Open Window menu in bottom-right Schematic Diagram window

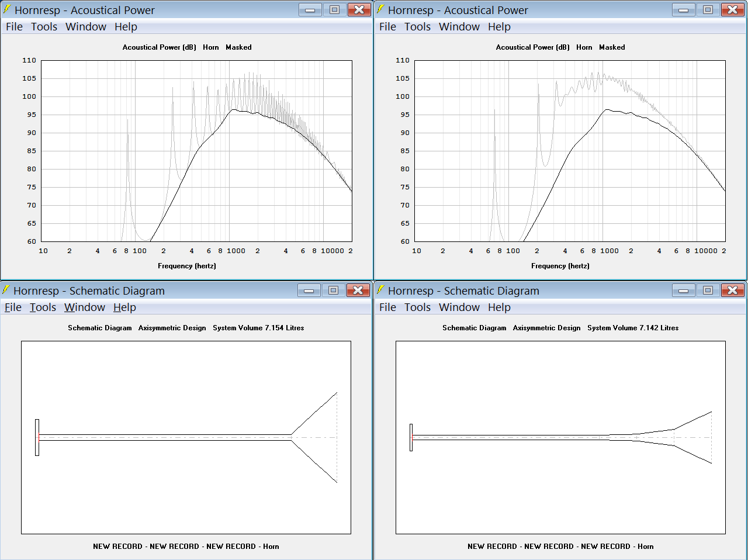coord(459,307)
